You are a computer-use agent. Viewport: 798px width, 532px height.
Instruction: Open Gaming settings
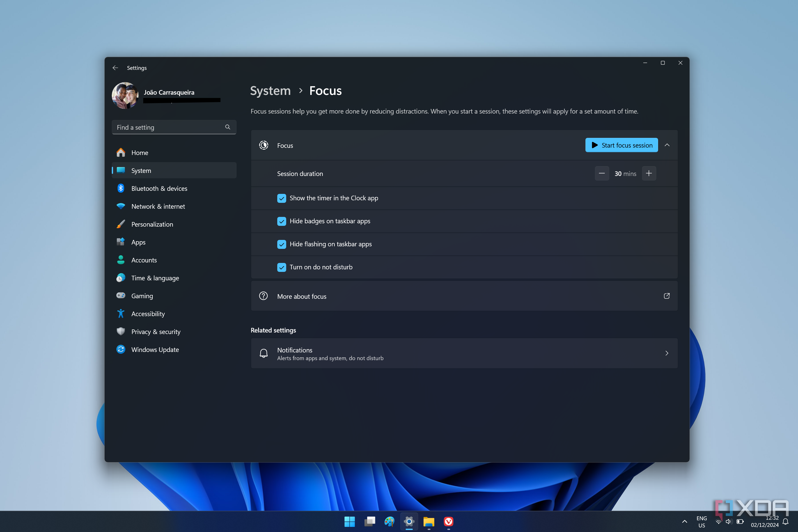(174, 296)
